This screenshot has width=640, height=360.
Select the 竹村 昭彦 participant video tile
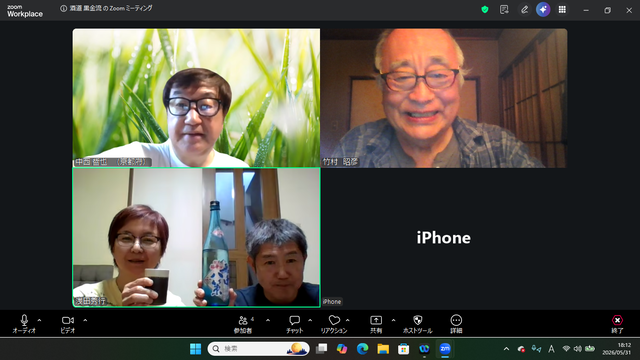tap(444, 98)
